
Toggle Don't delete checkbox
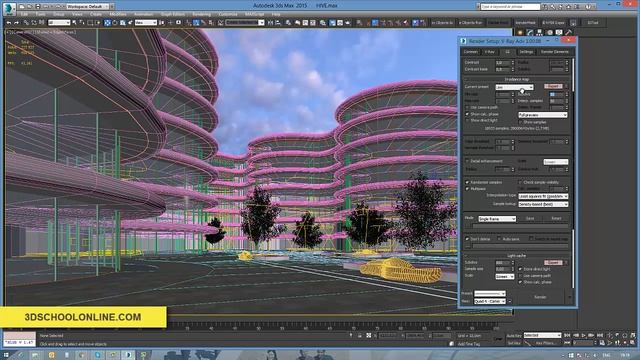pyautogui.click(x=467, y=239)
